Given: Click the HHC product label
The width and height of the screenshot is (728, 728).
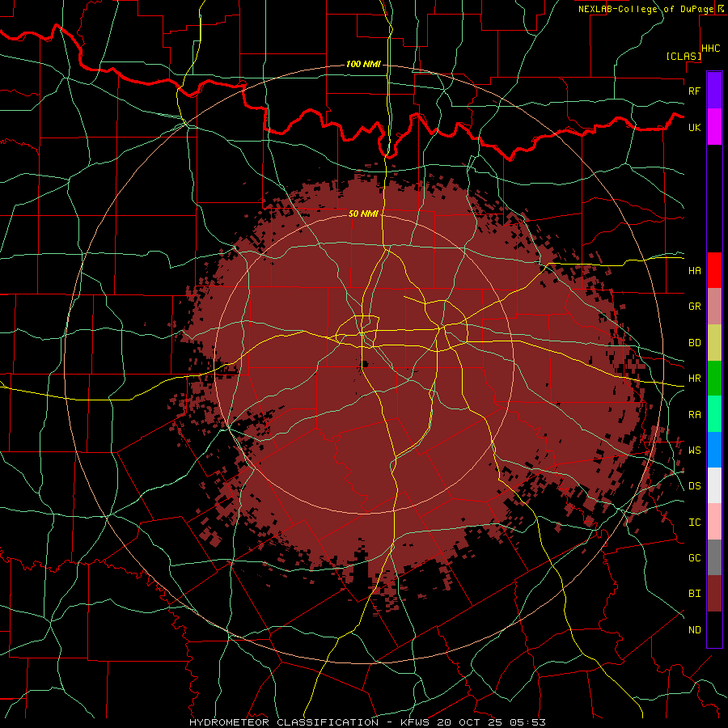Looking at the screenshot, I should pos(711,49).
